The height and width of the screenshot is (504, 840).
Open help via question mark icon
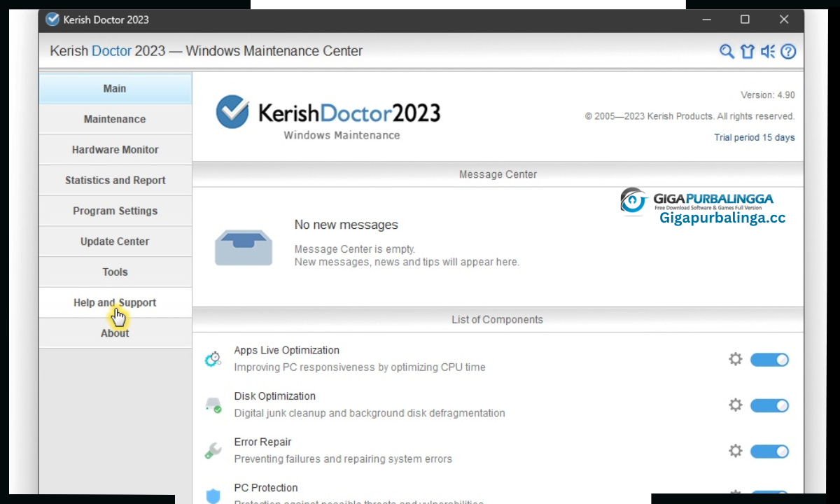coord(788,51)
